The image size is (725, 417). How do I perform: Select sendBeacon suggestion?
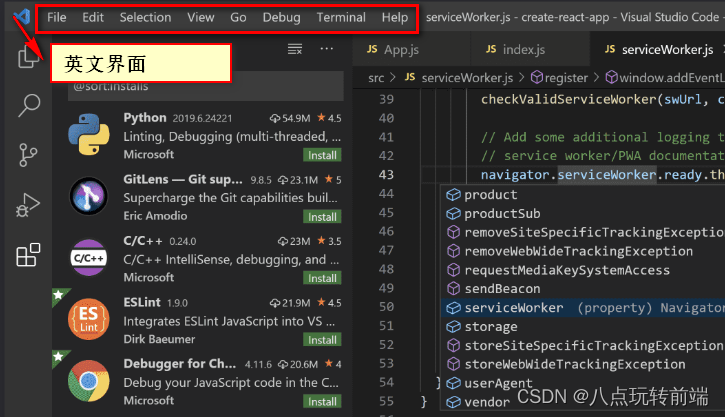(x=583, y=289)
